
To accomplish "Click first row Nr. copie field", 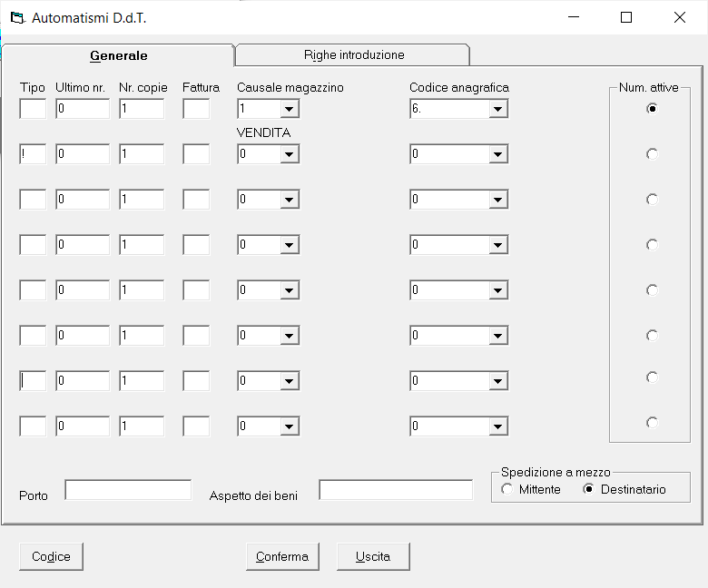I will (142, 109).
